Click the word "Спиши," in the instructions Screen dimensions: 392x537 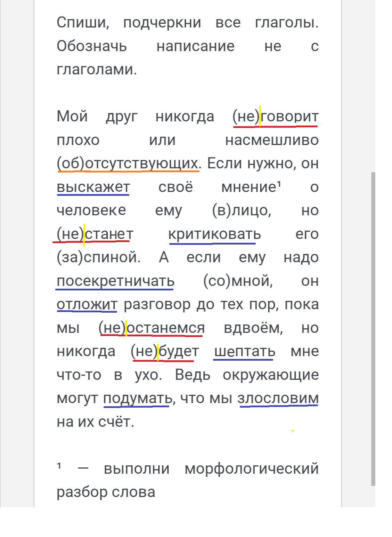click(83, 23)
